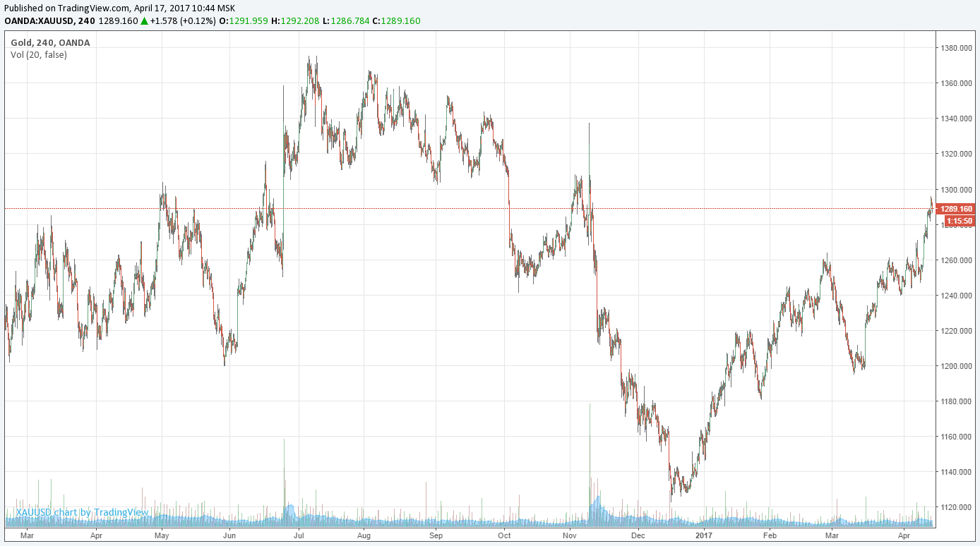Select the Vol (20, false) indicator legend

pos(39,54)
